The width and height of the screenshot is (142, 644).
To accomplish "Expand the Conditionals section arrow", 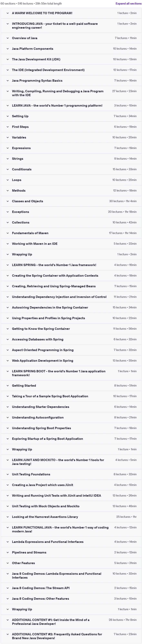I will (8, 169).
